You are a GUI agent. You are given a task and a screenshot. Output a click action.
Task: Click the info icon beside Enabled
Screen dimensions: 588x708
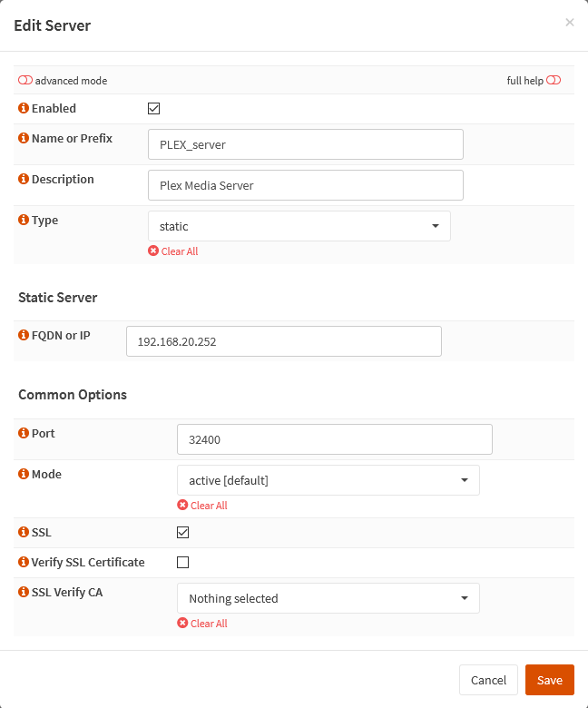24,109
